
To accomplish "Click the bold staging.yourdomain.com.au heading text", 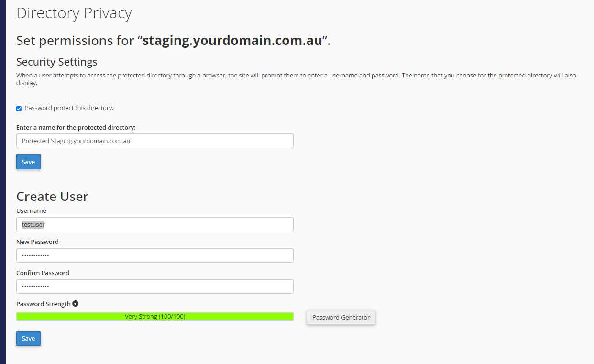I will 232,41.
